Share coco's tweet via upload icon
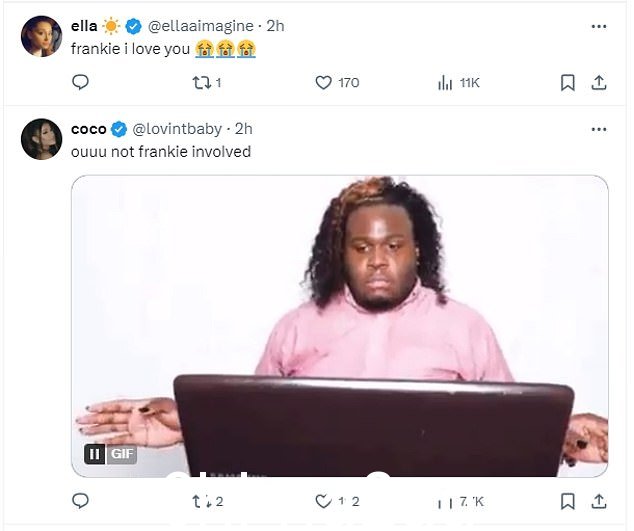 [599, 501]
